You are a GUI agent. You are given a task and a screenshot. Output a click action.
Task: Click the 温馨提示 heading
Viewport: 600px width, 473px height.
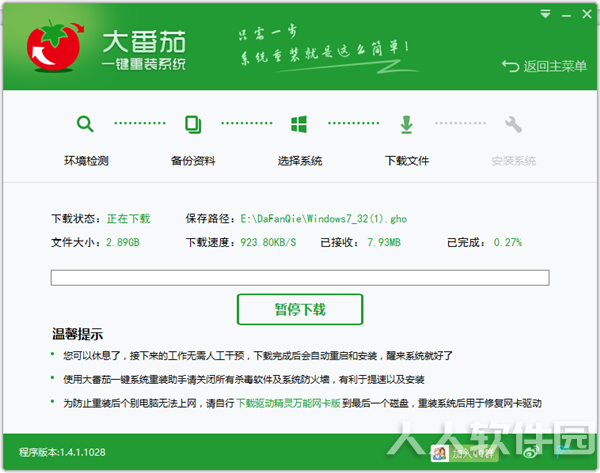coord(78,334)
